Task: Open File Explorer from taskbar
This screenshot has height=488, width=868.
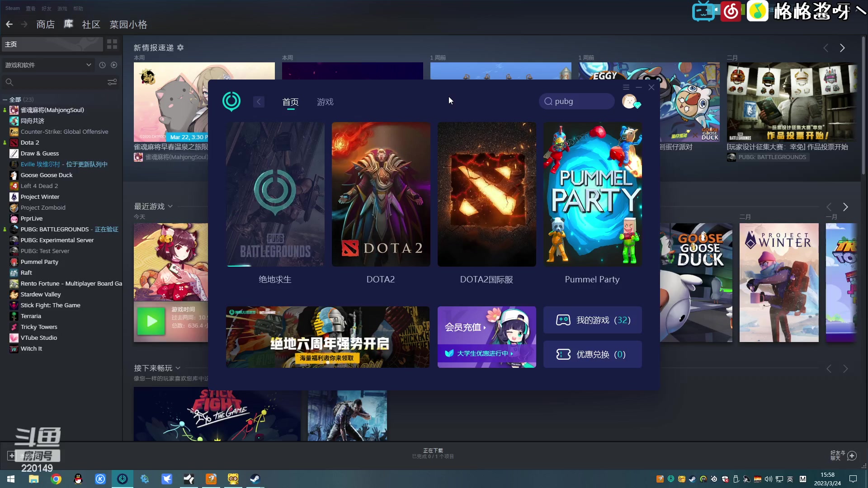Action: 33,479
